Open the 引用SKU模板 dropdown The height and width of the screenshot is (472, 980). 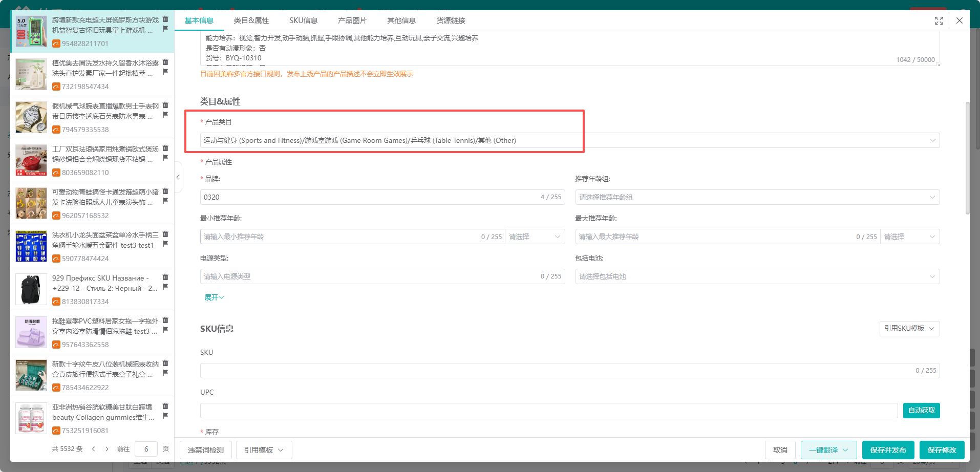[909, 328]
